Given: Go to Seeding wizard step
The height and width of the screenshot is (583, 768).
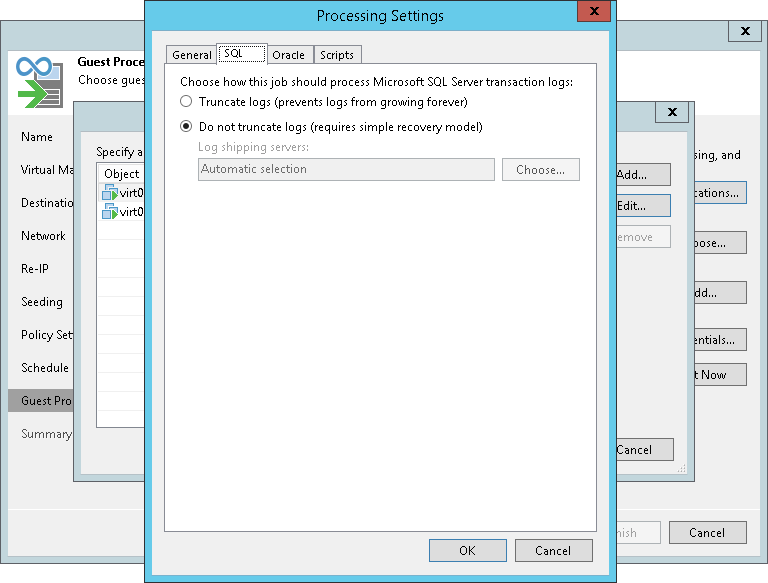Looking at the screenshot, I should pos(42,302).
